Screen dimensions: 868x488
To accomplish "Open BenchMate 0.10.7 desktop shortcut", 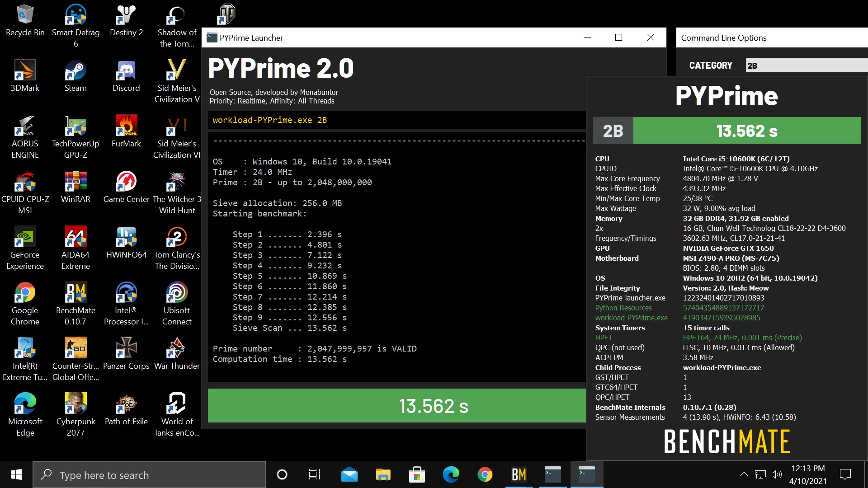I will pyautogui.click(x=75, y=304).
